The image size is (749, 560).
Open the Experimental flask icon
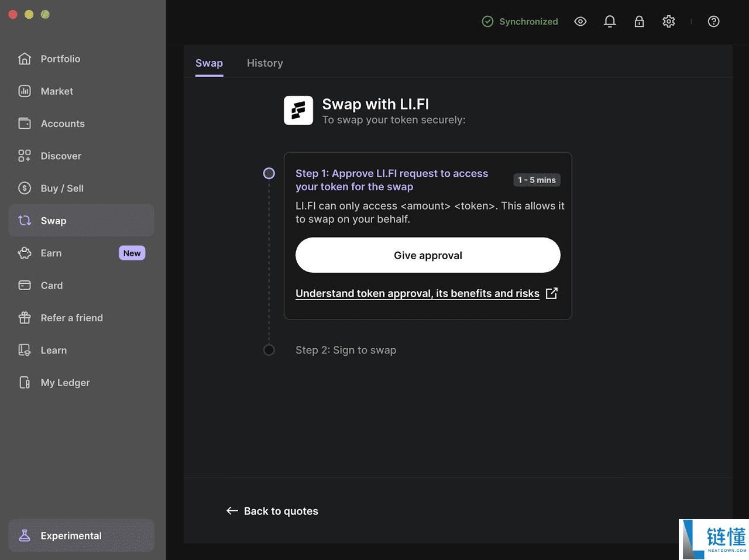click(x=24, y=535)
